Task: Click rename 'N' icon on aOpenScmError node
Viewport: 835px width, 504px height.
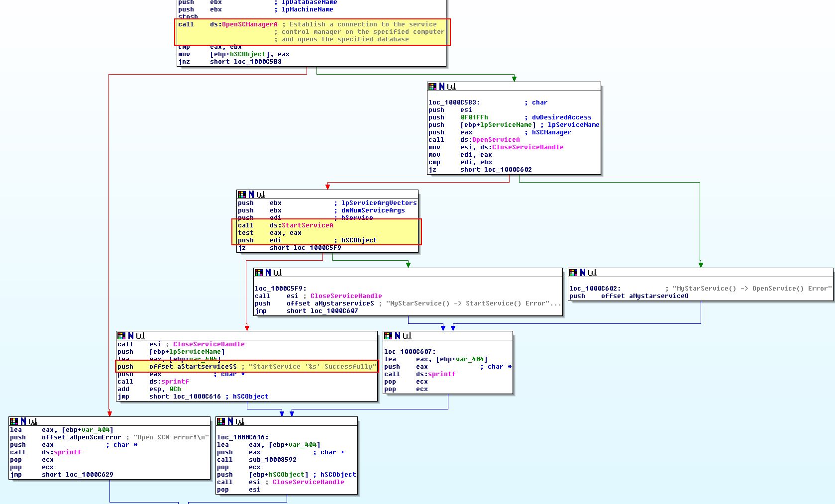Action: click(23, 421)
